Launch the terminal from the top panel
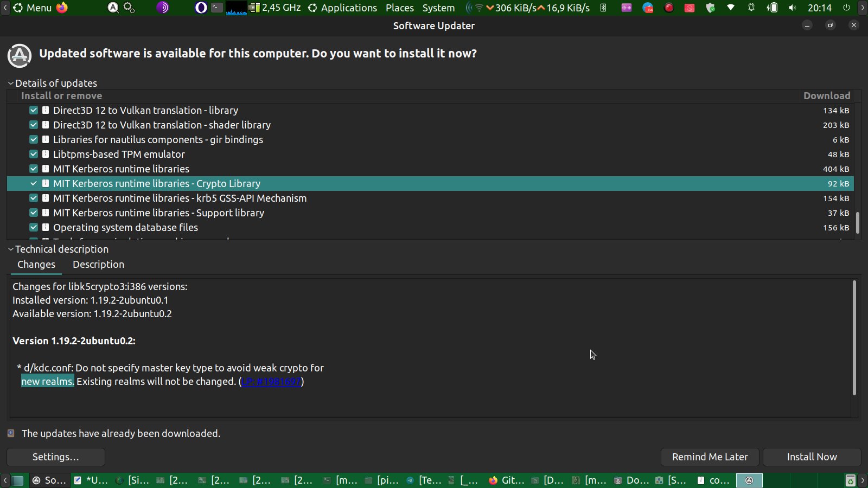 [216, 8]
